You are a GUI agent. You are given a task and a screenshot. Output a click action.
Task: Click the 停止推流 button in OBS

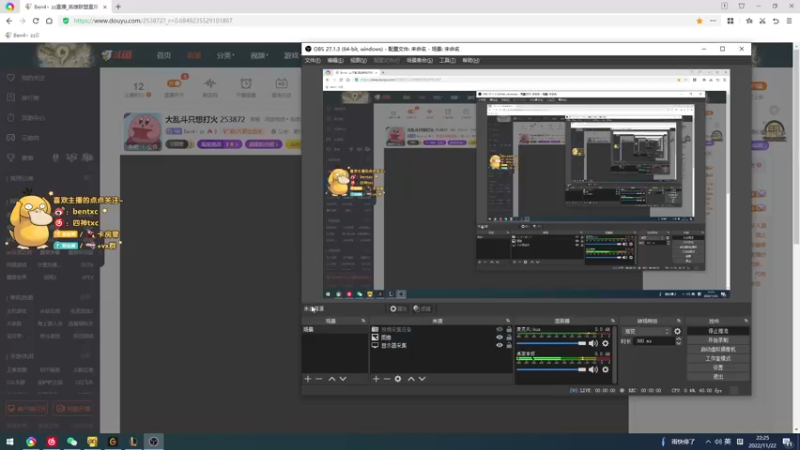coord(718,331)
